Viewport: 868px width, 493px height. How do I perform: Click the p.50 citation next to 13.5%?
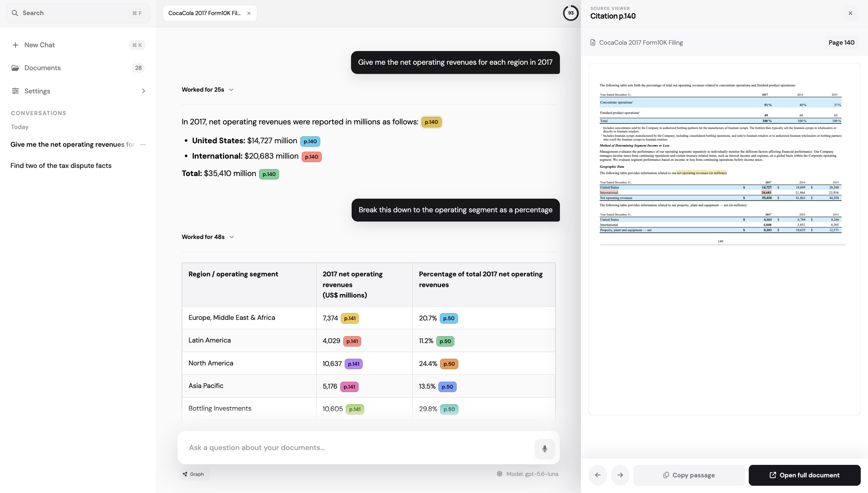[x=447, y=387]
